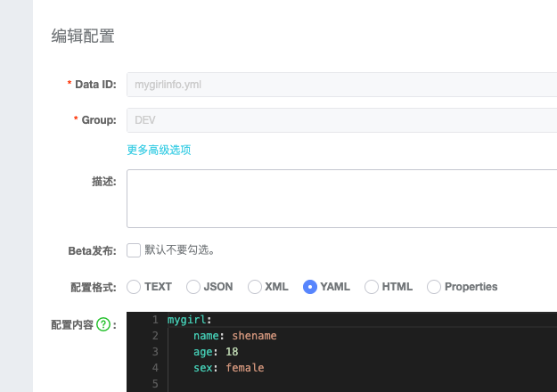The width and height of the screenshot is (557, 392).
Task: Click the 'mygirl:' line in the editor
Action: [189, 320]
